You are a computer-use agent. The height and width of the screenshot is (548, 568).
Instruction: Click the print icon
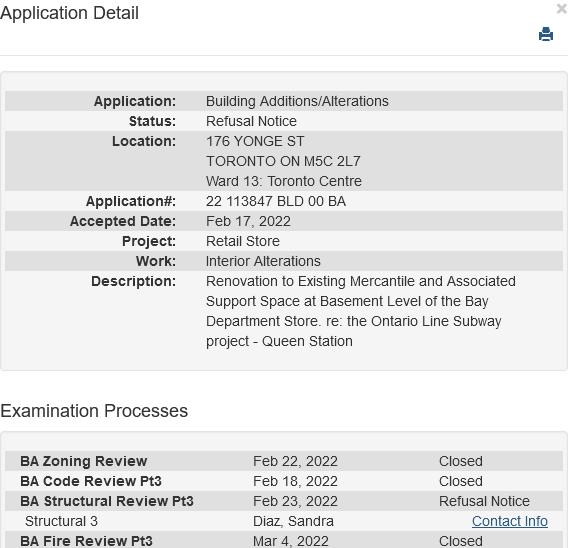coord(546,34)
